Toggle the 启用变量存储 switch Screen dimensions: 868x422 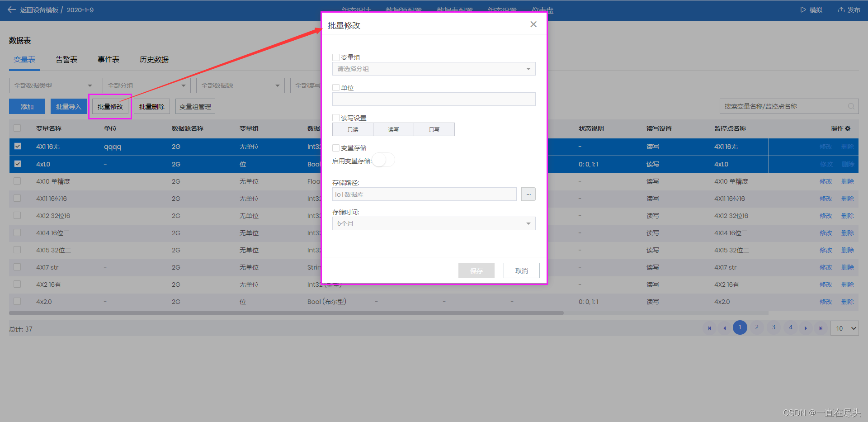point(383,160)
